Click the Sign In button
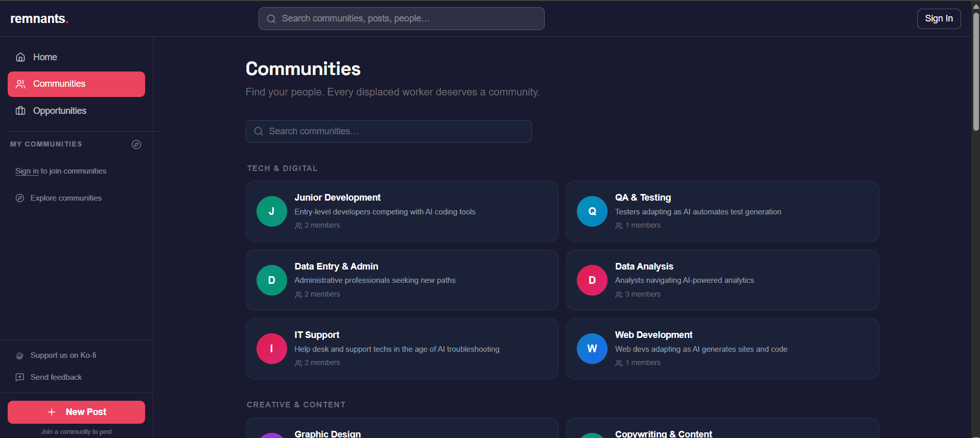Viewport: 980px width, 438px height. coord(939,19)
